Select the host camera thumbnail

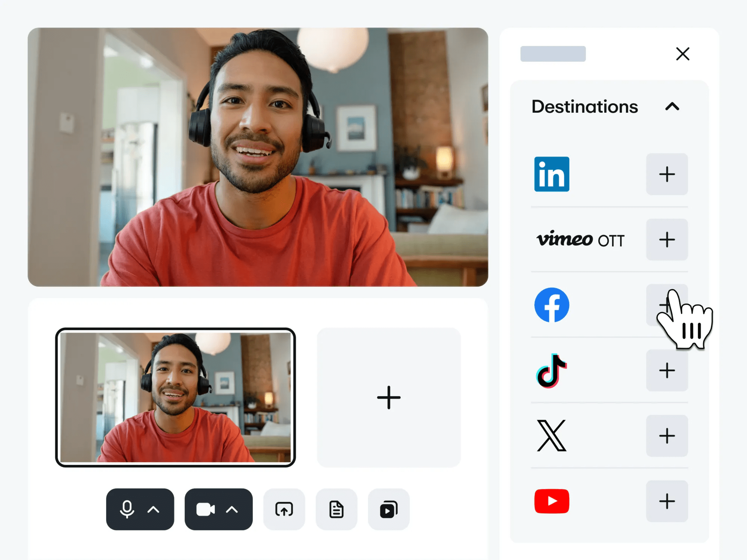pyautogui.click(x=176, y=397)
